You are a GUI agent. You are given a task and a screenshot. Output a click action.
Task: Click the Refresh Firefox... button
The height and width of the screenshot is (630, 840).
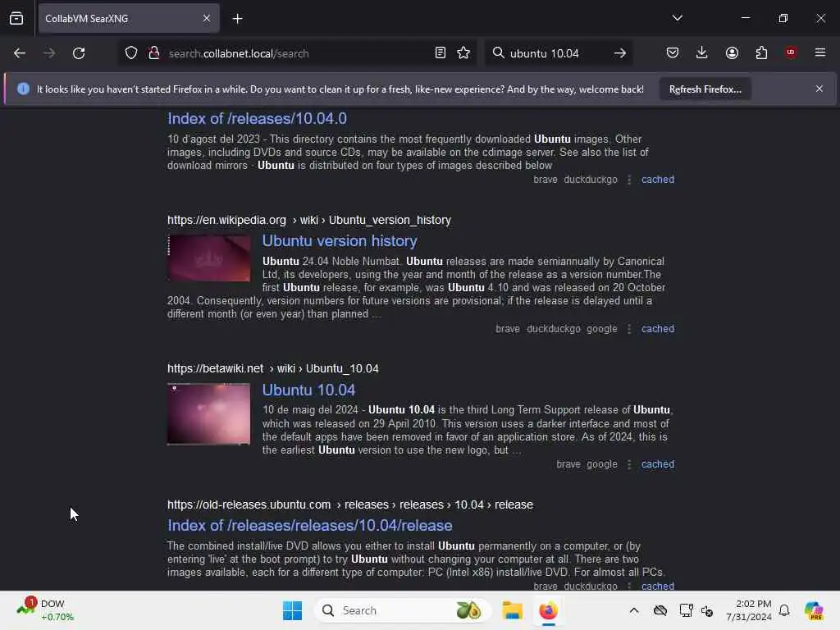tap(705, 89)
